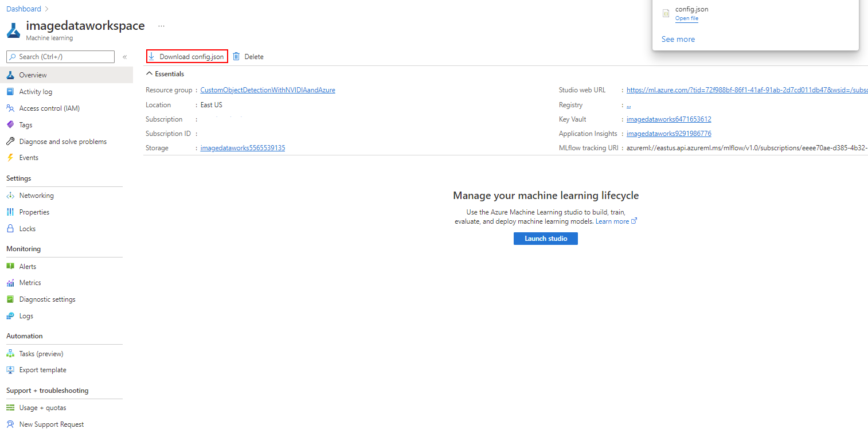Click See more in downloads popup
868x433 pixels.
pyautogui.click(x=678, y=39)
